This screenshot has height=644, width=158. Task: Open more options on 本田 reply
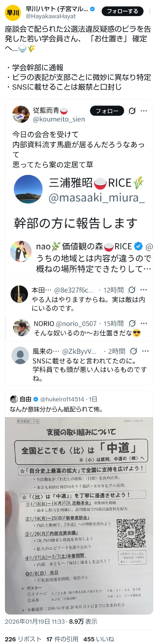click(x=144, y=290)
